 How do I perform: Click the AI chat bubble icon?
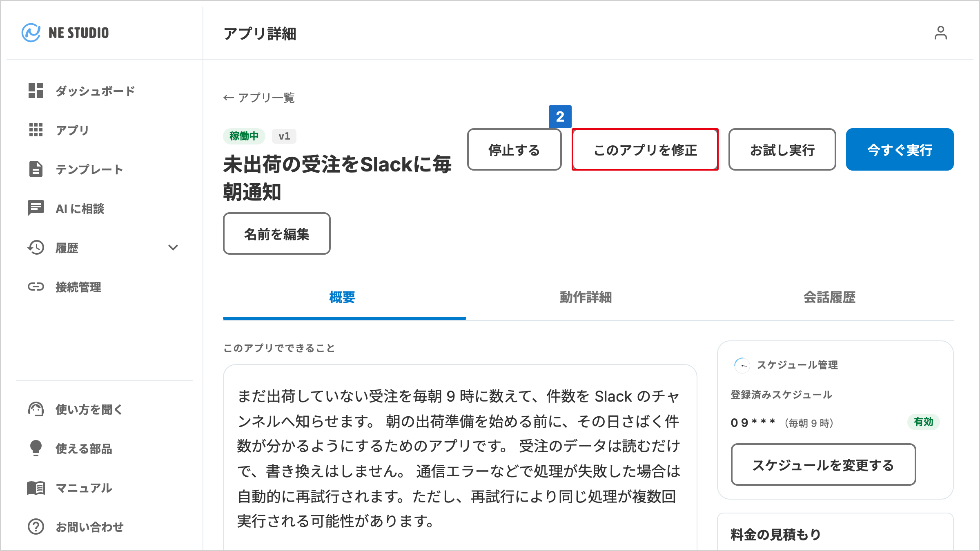(36, 208)
